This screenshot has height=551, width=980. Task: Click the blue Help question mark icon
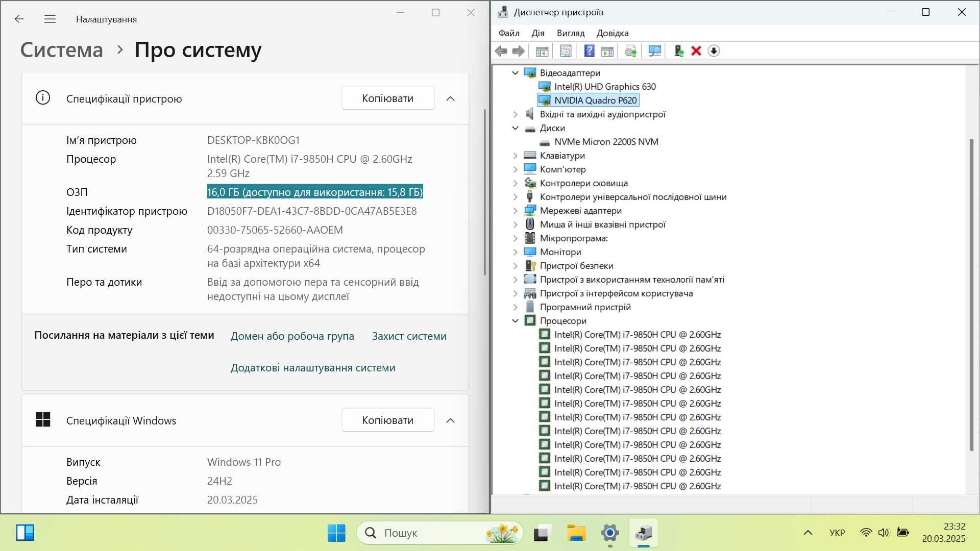pos(589,51)
